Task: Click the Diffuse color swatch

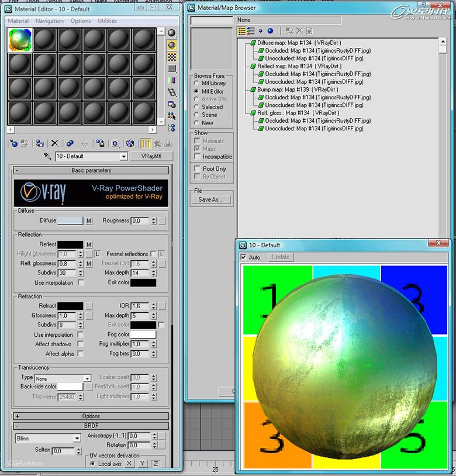Action: [70, 220]
